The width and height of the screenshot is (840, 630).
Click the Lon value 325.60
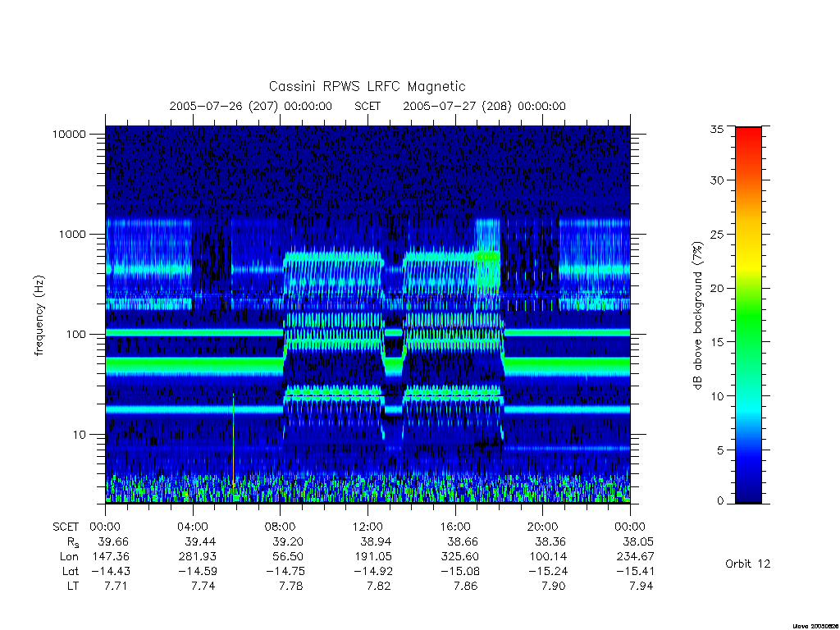coord(460,557)
